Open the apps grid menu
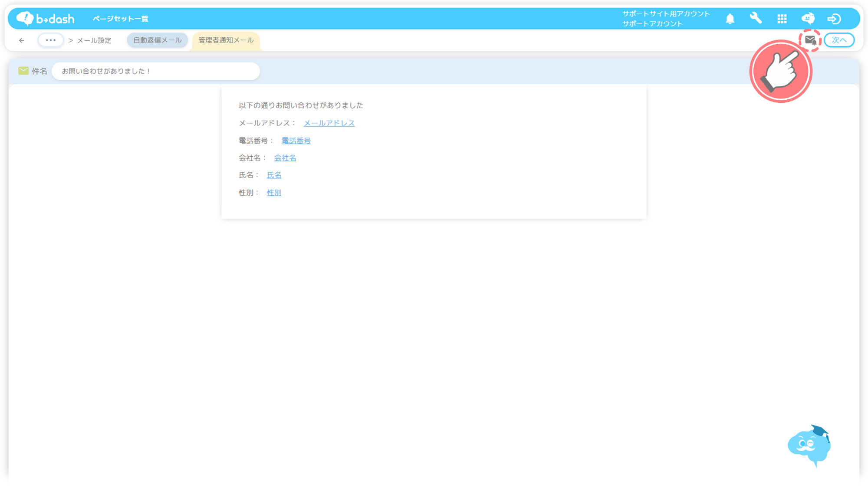 tap(782, 19)
